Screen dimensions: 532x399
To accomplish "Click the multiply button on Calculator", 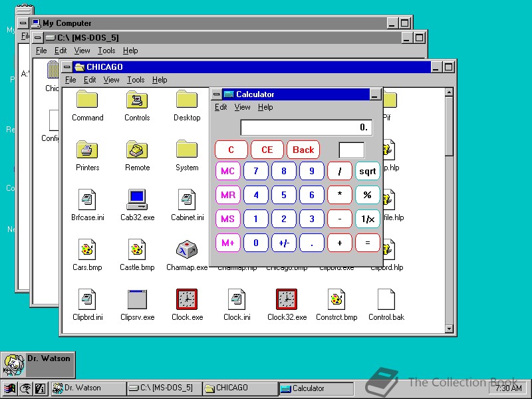I will 340,195.
